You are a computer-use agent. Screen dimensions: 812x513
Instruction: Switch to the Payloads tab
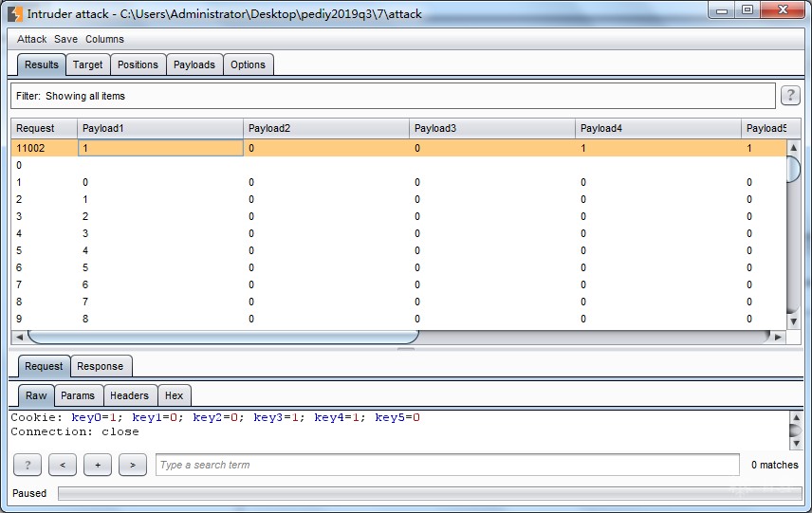click(194, 64)
